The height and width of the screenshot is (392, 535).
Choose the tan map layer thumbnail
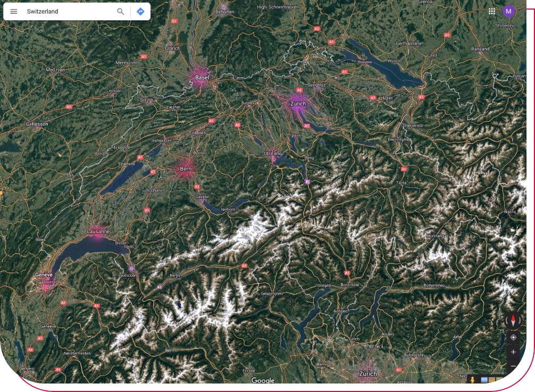point(492,380)
